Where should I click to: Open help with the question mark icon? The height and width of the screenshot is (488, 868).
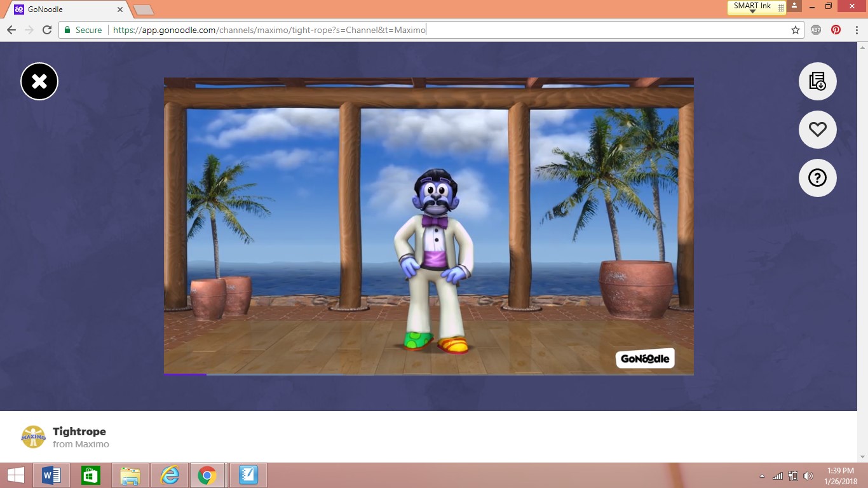[x=817, y=178]
